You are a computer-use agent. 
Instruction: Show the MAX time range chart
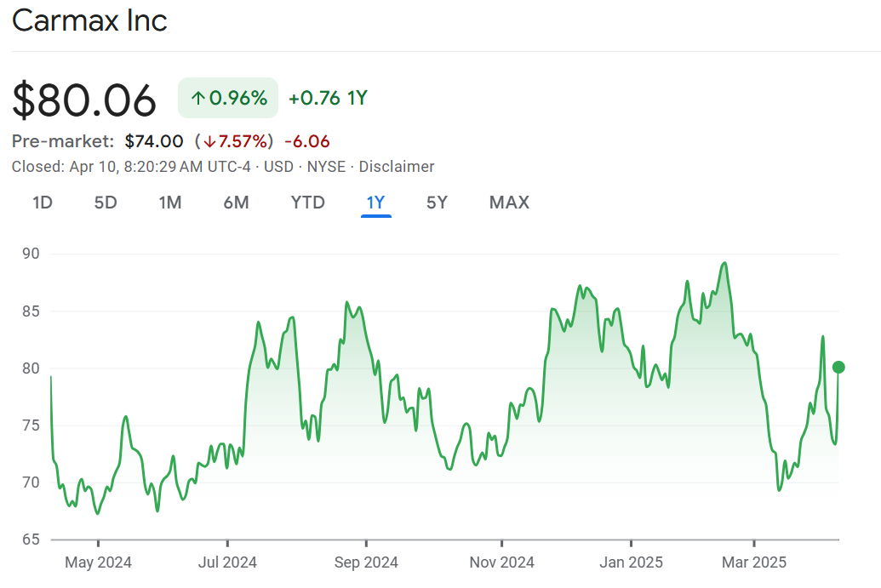(x=509, y=203)
